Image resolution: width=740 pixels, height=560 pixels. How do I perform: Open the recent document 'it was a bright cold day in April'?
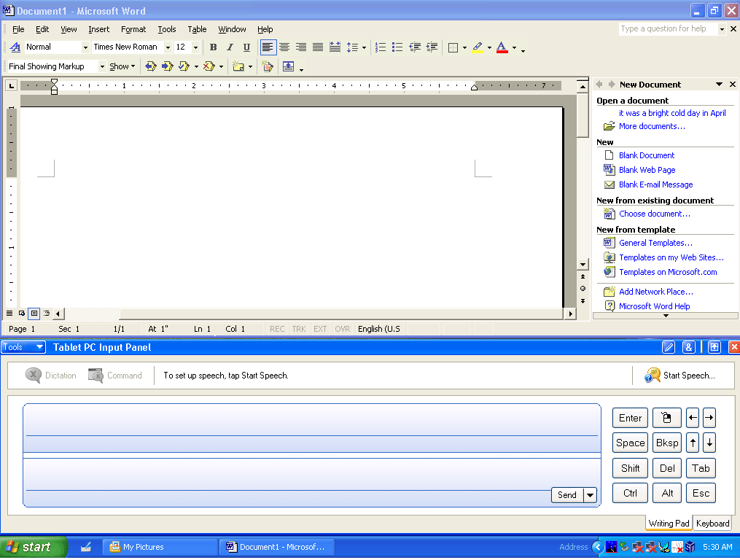(x=672, y=113)
